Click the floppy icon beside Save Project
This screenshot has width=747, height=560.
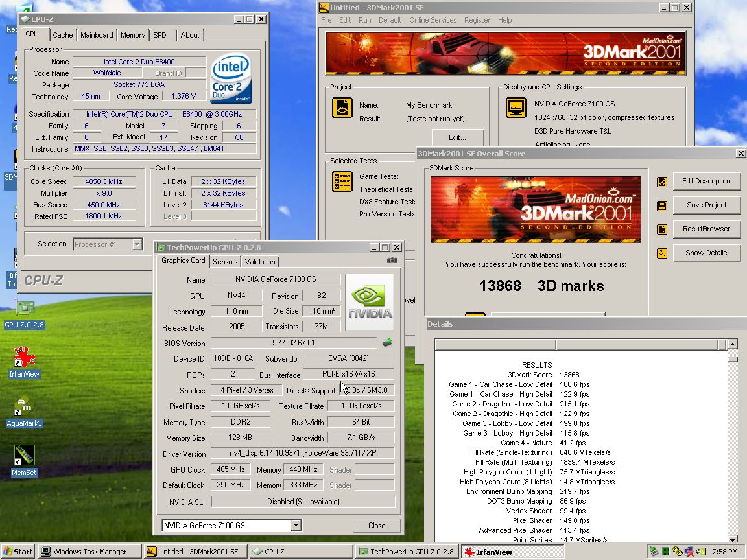[x=661, y=205]
